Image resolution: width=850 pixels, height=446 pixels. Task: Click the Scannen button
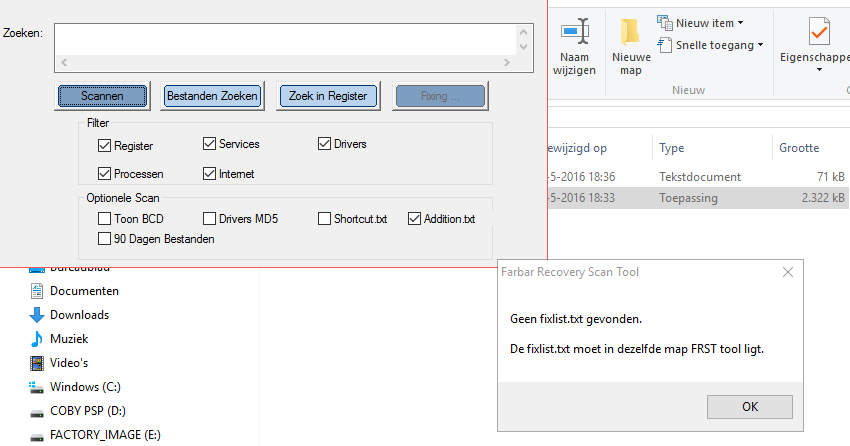pyautogui.click(x=102, y=96)
